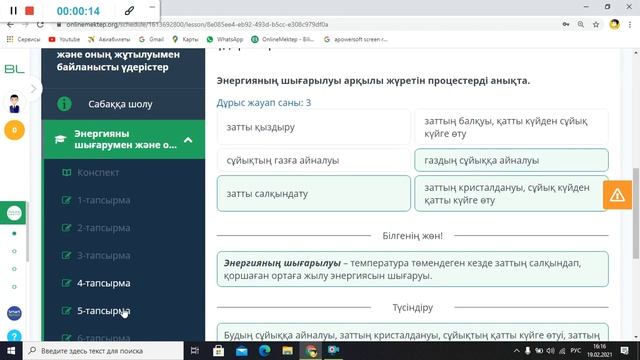Toggle answer затты салқындату

313,193
